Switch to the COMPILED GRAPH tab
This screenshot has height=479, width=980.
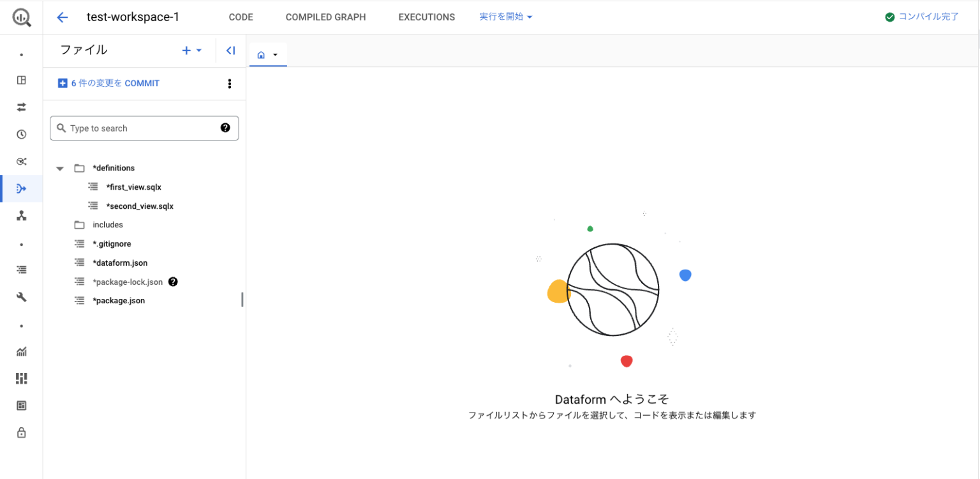[x=325, y=17]
